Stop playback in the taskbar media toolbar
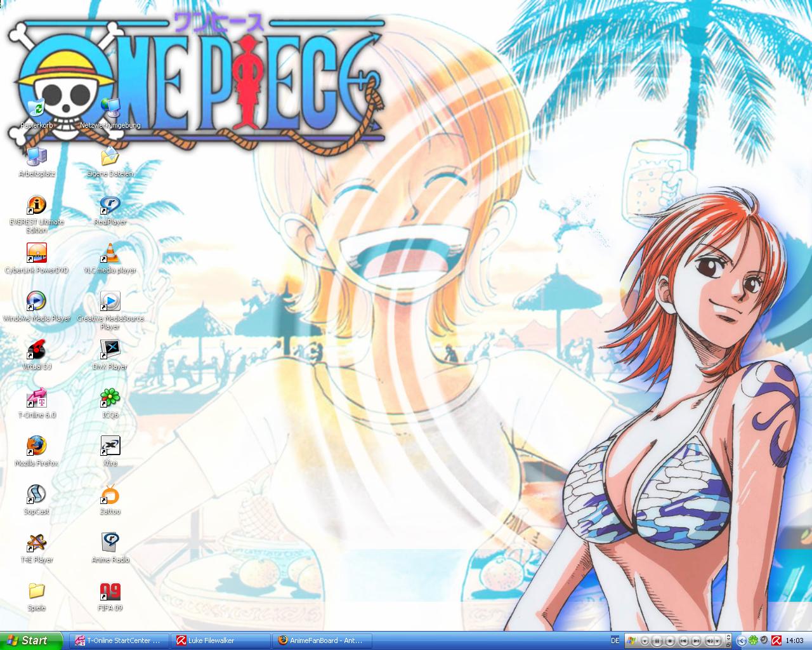 670,641
